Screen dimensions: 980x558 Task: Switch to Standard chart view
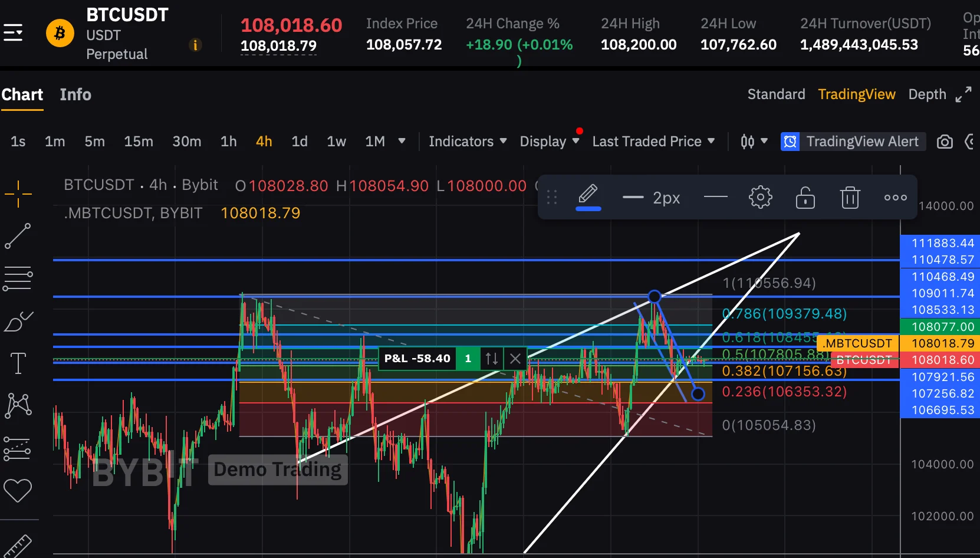click(x=776, y=94)
